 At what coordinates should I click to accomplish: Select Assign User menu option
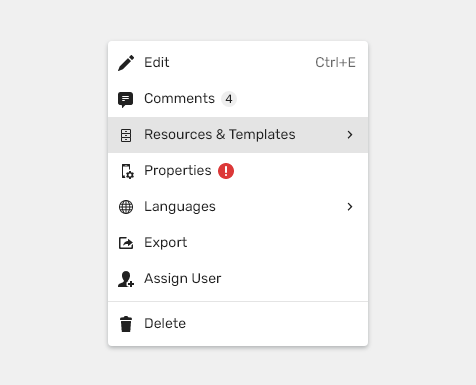(238, 279)
